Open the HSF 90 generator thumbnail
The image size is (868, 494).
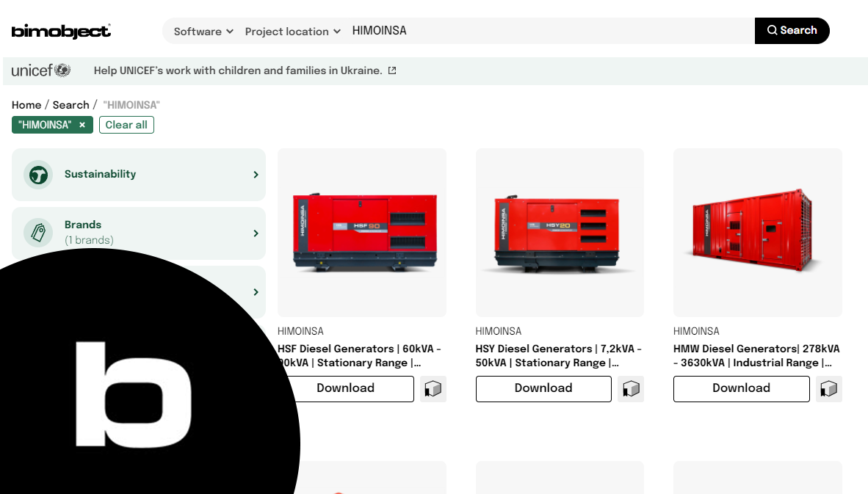tap(362, 233)
